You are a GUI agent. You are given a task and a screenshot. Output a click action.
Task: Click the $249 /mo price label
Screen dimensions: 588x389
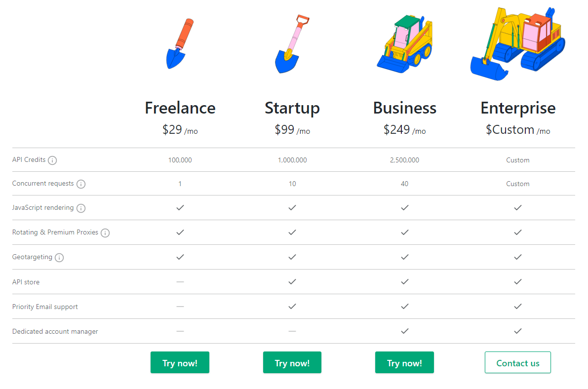(404, 130)
